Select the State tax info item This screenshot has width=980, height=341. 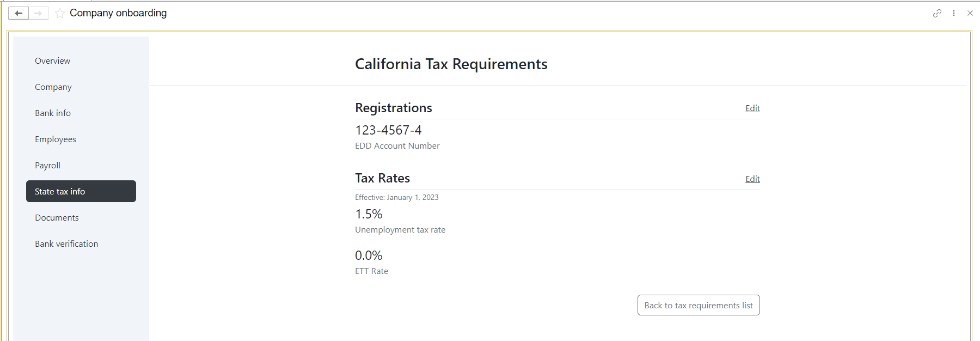[x=81, y=191]
